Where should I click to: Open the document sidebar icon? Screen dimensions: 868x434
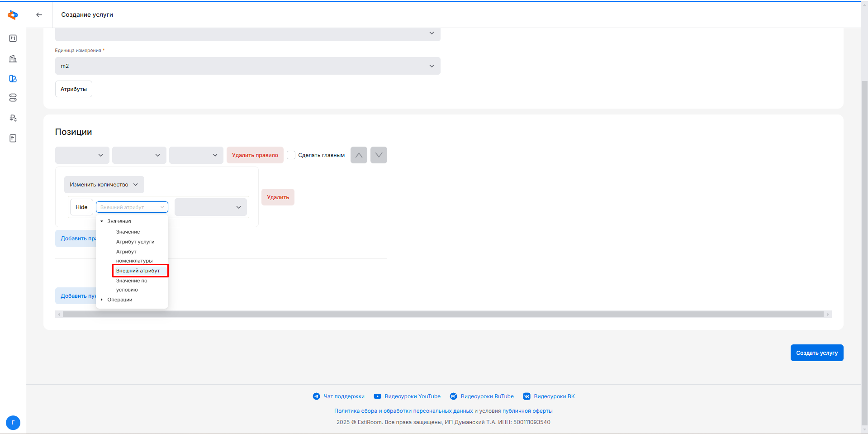13,138
